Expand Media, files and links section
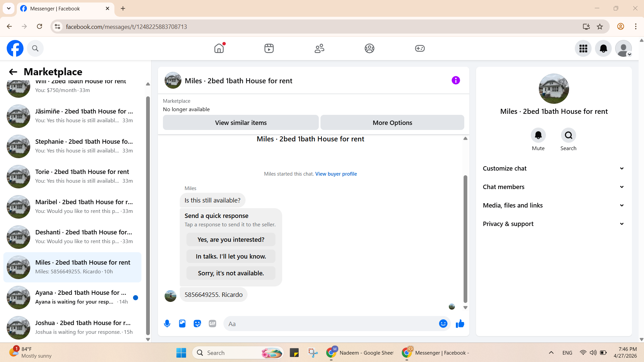This screenshot has height=362, width=644. coord(554,206)
